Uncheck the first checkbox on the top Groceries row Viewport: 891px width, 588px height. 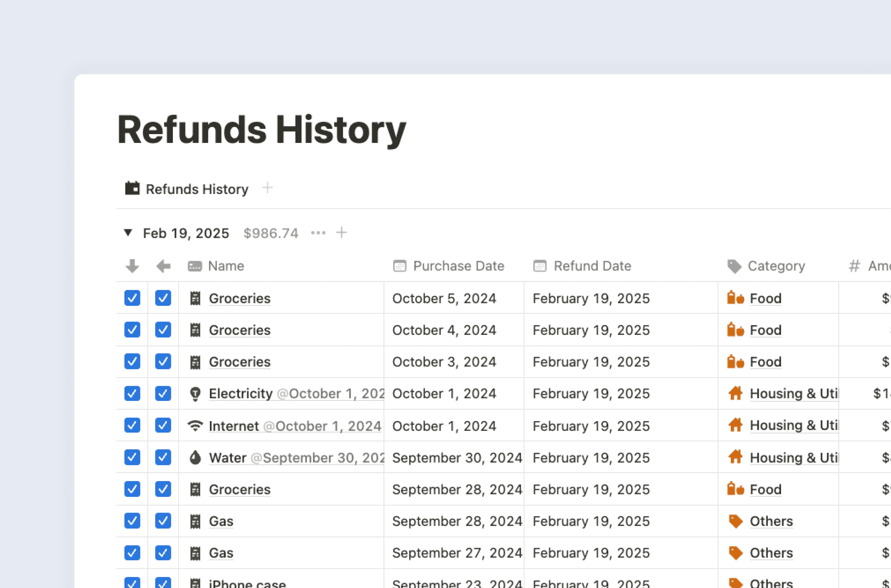(132, 298)
